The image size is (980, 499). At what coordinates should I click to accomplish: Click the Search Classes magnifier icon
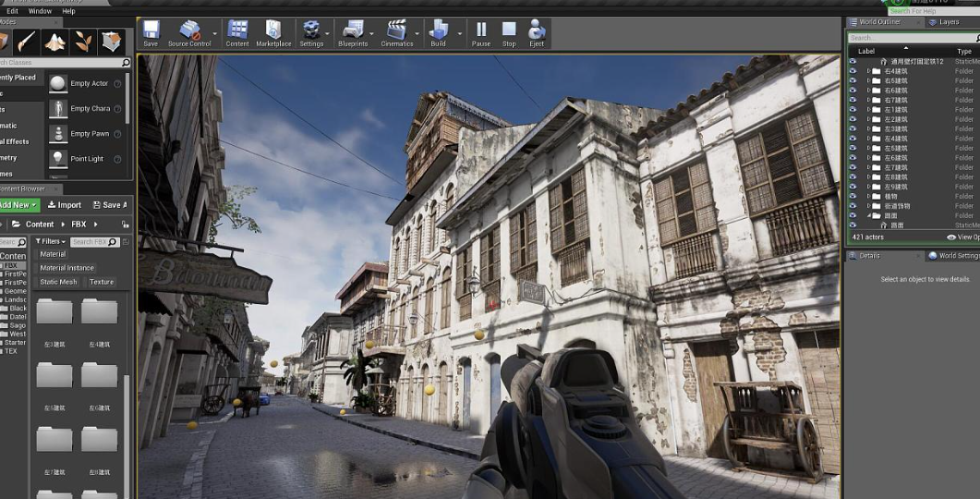coord(126,63)
